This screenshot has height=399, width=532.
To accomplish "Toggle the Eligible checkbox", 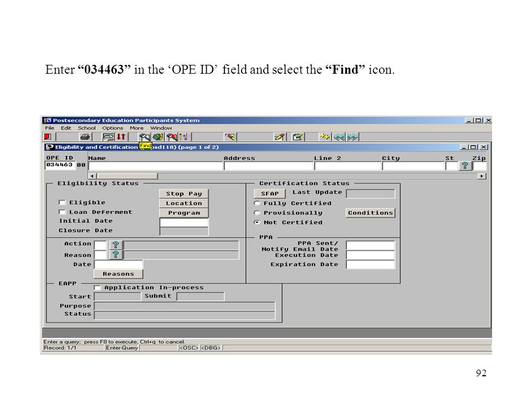I will click(x=62, y=203).
